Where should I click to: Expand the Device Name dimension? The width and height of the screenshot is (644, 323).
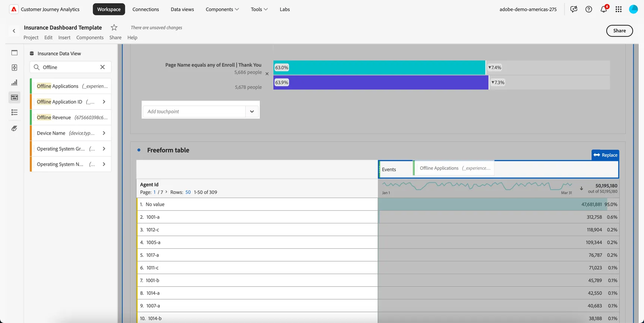point(104,133)
